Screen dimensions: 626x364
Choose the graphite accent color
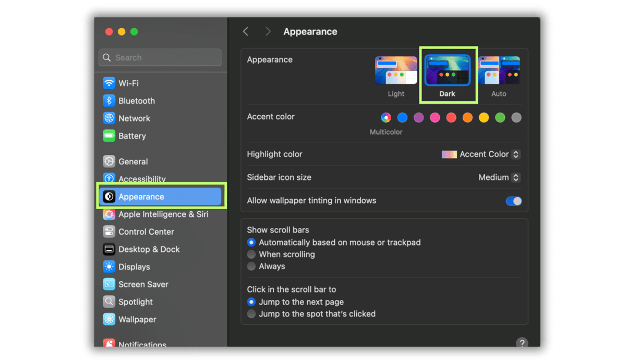516,117
